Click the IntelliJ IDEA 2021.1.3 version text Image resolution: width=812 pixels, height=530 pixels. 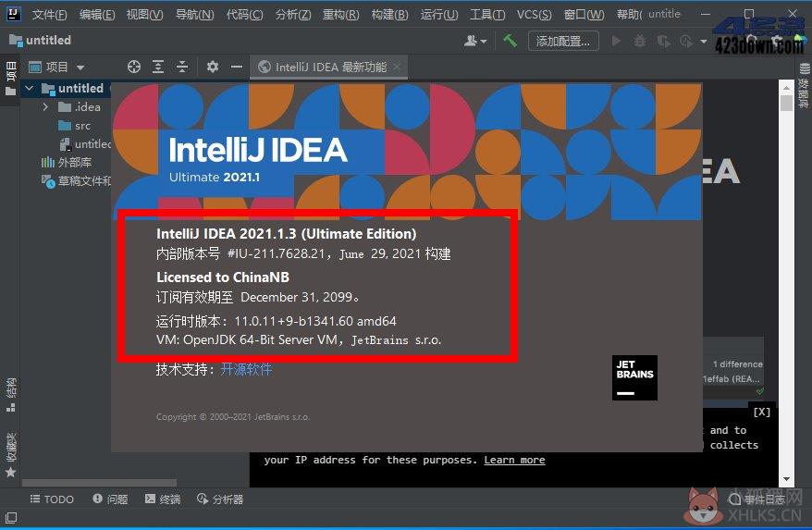tap(287, 234)
